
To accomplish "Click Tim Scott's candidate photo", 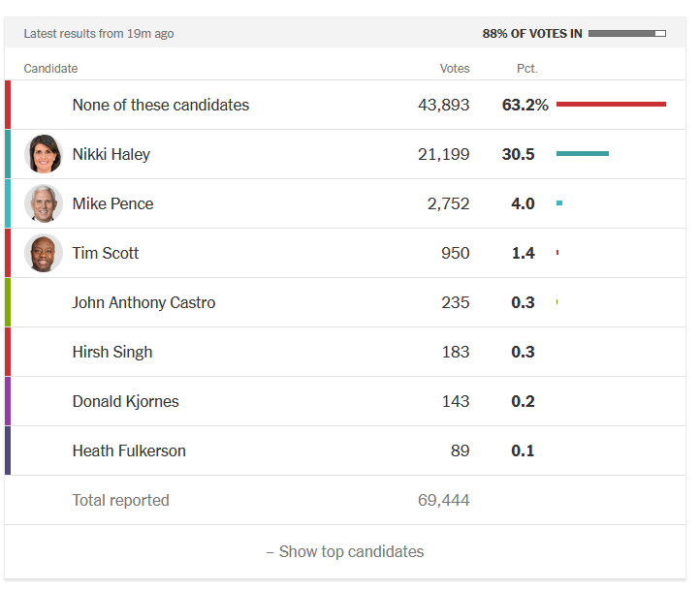I will point(44,253).
